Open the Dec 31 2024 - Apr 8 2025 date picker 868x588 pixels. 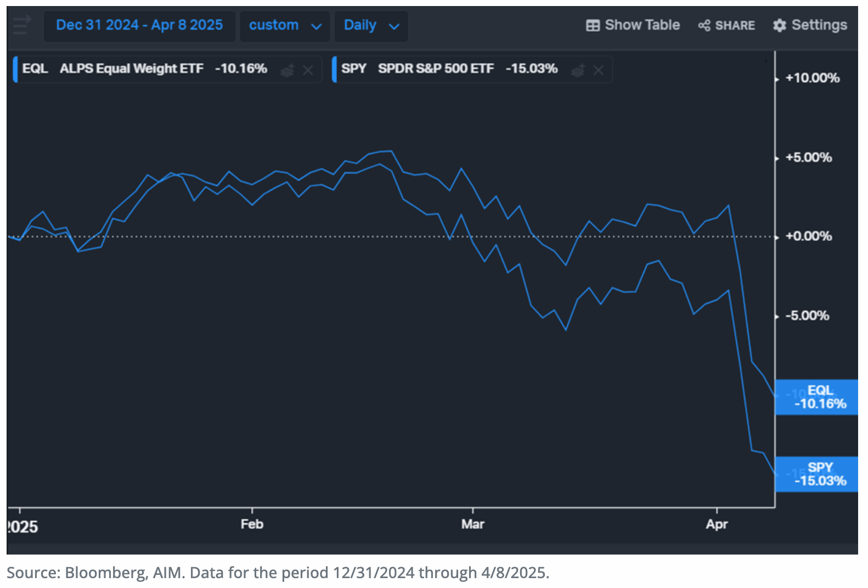pyautogui.click(x=139, y=25)
